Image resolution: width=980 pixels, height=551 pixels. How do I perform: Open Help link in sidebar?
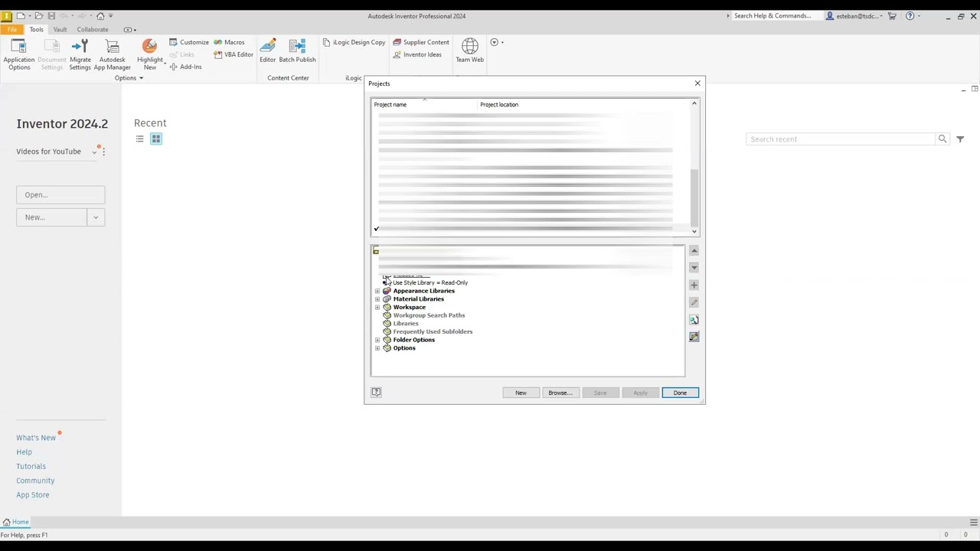click(x=24, y=452)
